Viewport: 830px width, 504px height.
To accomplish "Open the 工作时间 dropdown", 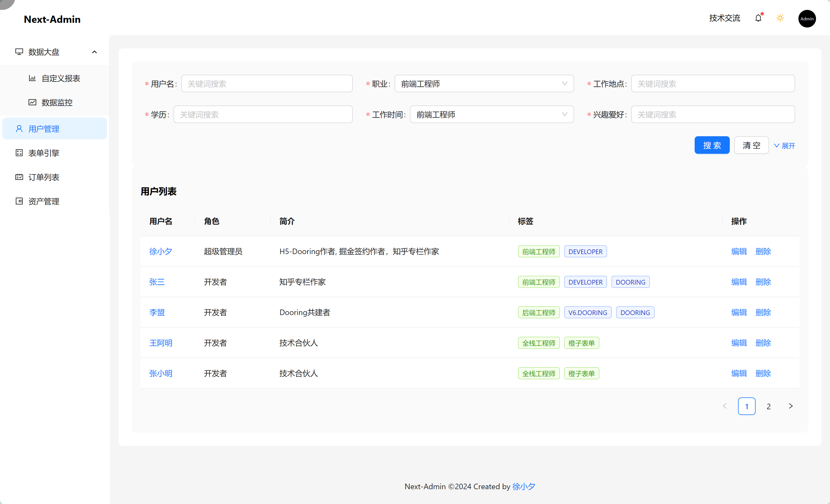I will [491, 114].
